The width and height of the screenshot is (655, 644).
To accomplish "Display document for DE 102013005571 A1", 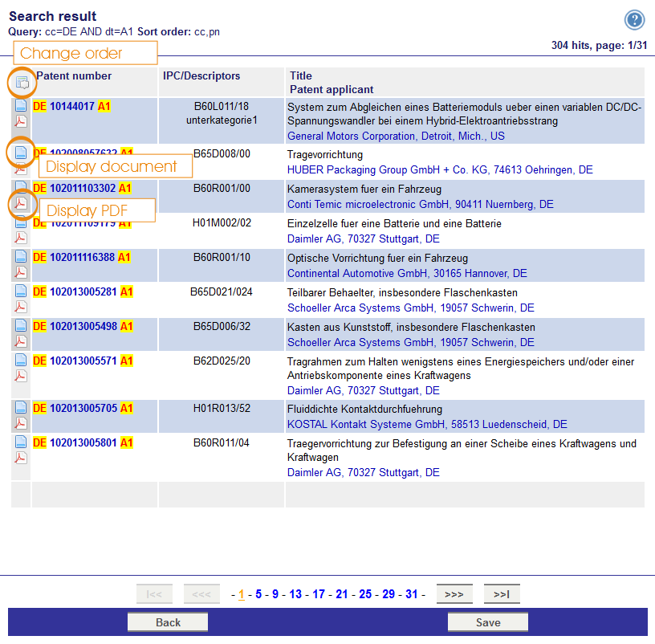I will [x=21, y=360].
